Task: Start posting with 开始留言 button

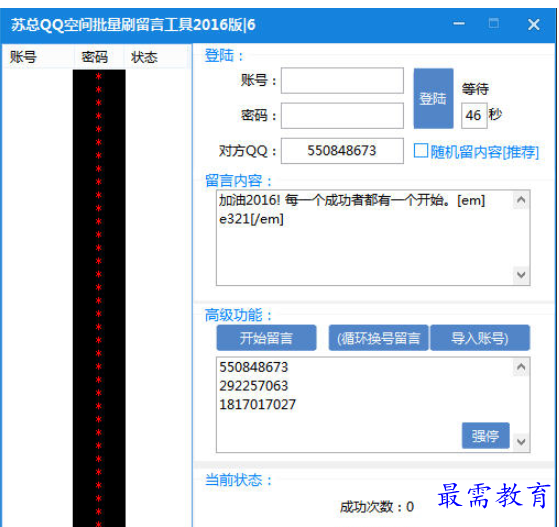Action: coord(266,338)
